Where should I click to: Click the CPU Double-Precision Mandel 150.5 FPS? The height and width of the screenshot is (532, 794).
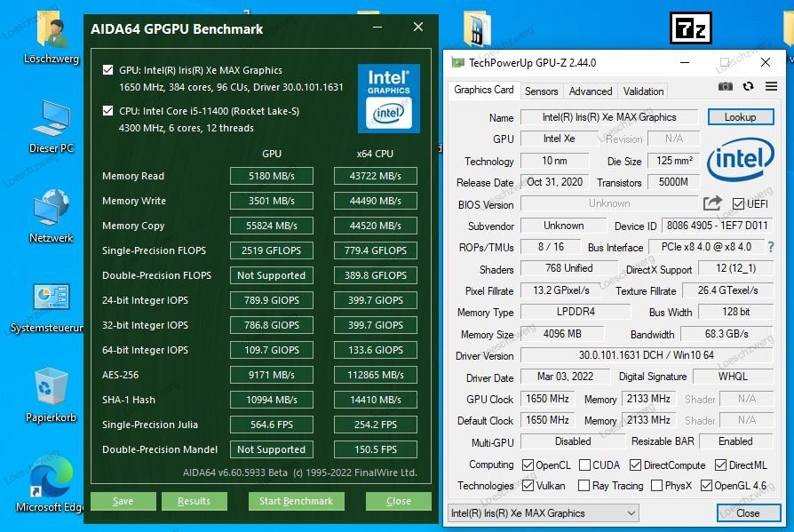point(375,449)
